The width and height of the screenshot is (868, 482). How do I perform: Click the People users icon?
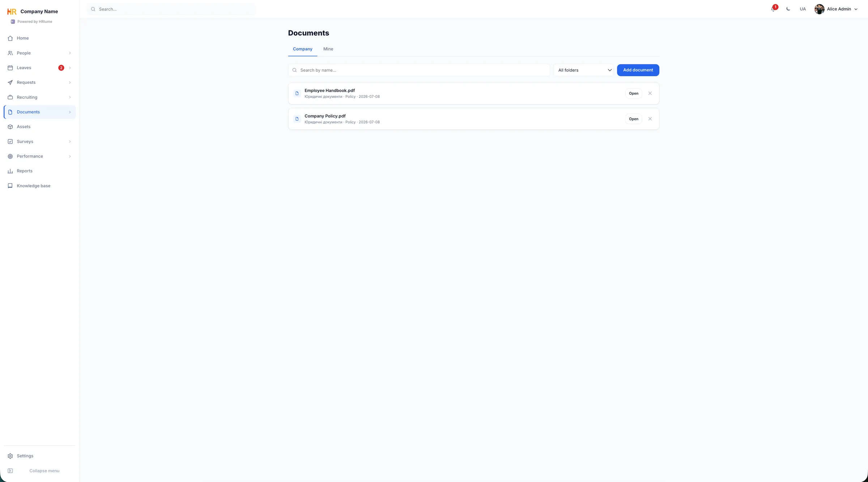10,53
